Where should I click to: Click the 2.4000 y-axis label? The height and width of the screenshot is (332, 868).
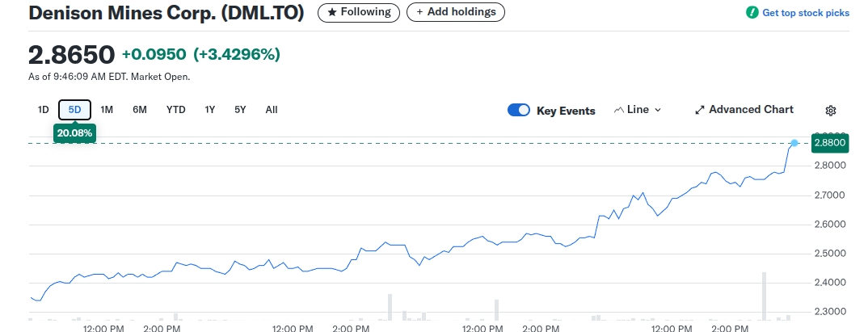tap(829, 282)
